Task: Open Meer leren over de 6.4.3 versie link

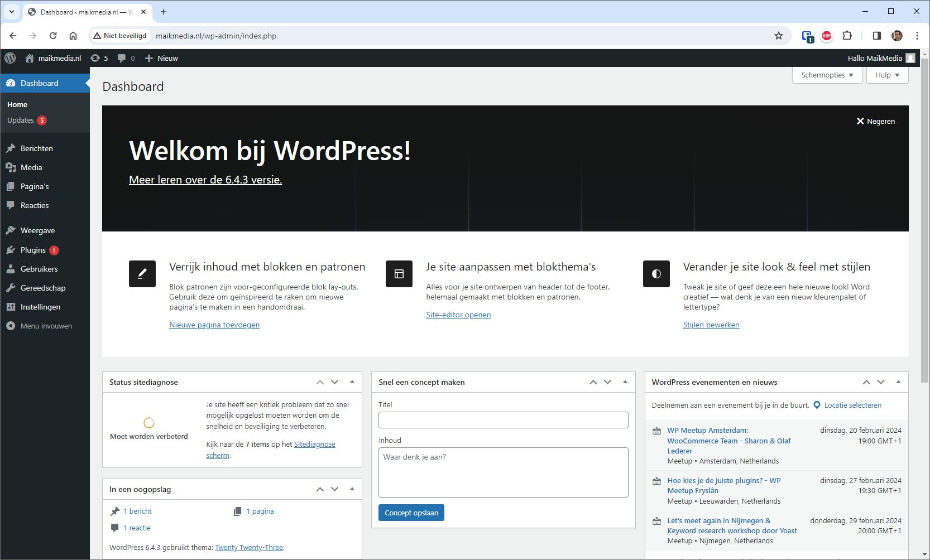Action: [205, 180]
